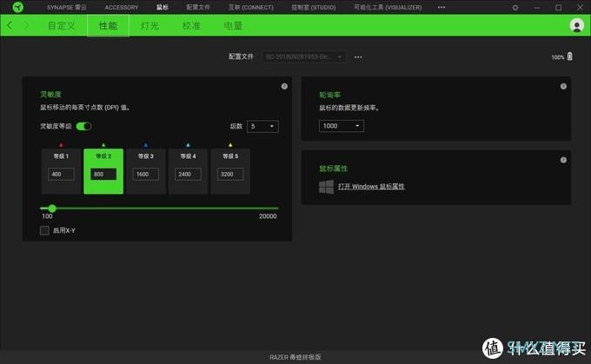This screenshot has width=591, height=364.
Task: Click the RAZER device name in footer
Action: 295,357
